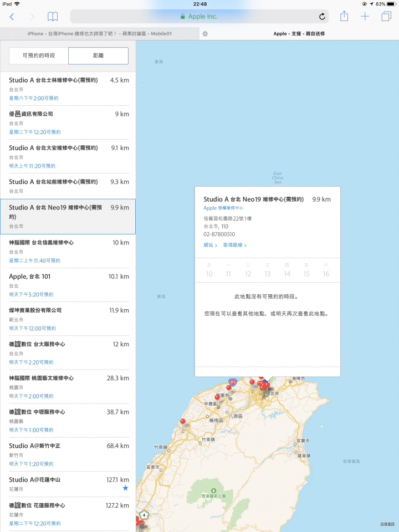The width and height of the screenshot is (399, 532).
Task: Open 明天下午2:20可預約 time slot link
Action: pyautogui.click(x=31, y=362)
